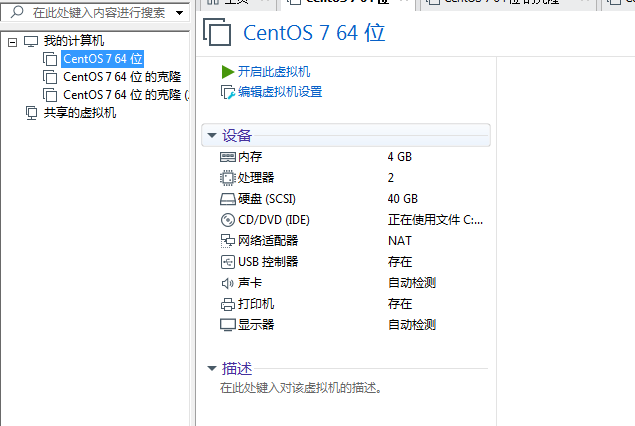Click the VM icon beside highlighted CentOS 7 64 位
This screenshot has height=426, width=635.
pyautogui.click(x=50, y=59)
